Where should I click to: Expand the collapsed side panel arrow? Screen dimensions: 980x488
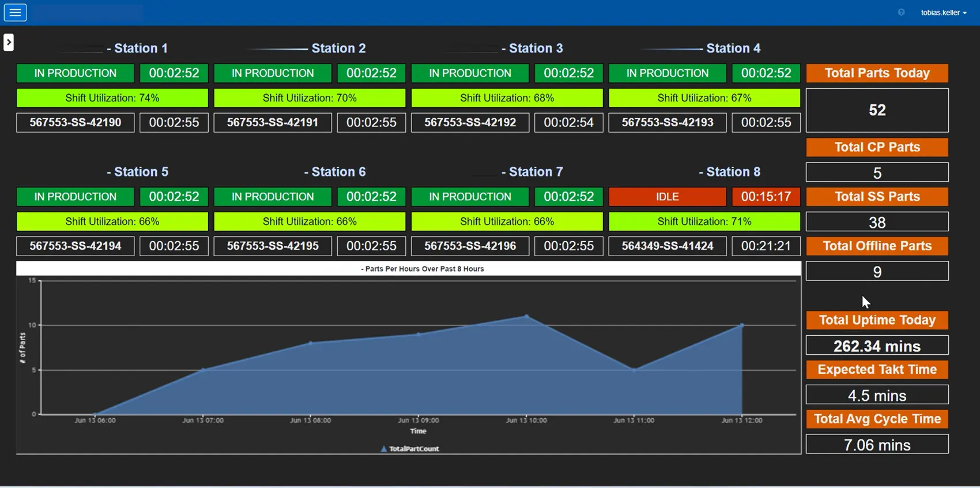point(8,42)
